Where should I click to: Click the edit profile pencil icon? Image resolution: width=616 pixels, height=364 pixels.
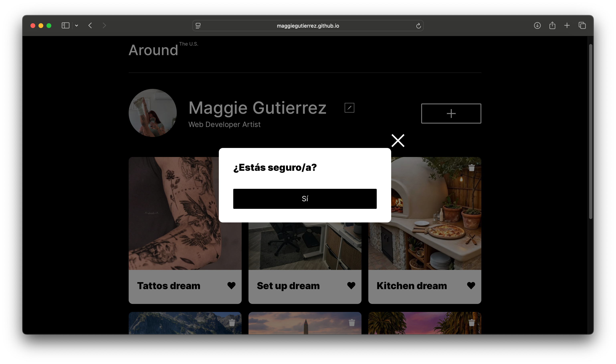click(x=349, y=108)
